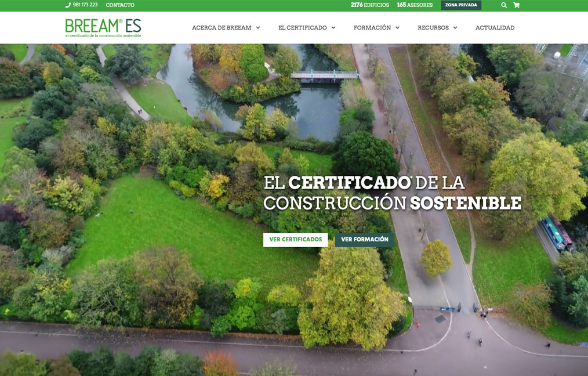Go home via the BREEAM ES logo

(103, 28)
